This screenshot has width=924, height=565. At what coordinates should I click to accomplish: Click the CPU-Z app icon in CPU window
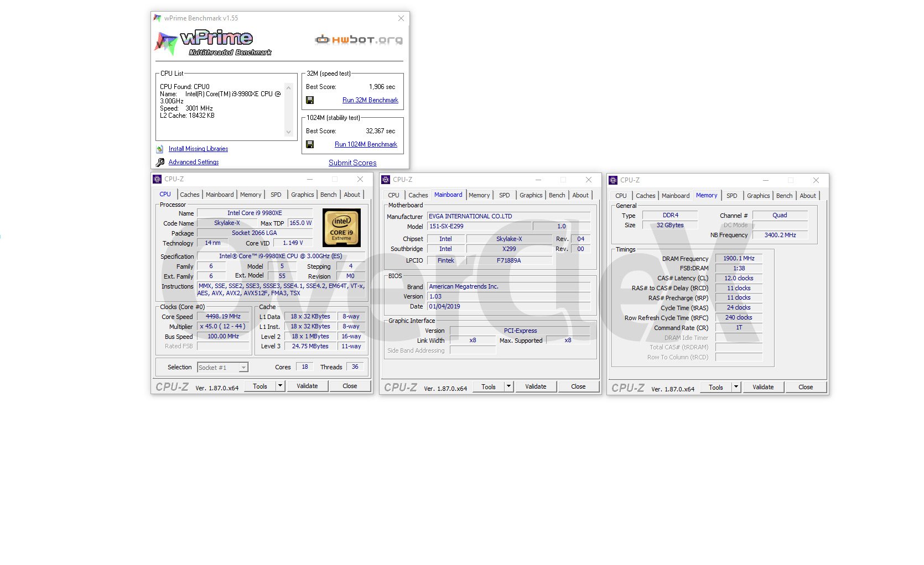[157, 179]
